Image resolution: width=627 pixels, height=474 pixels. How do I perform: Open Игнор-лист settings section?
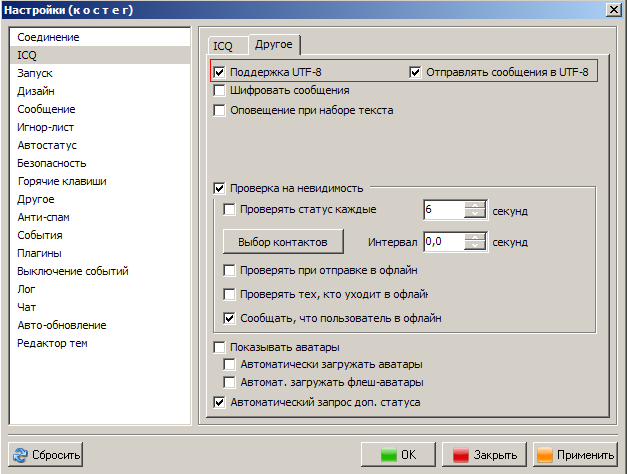(x=100, y=127)
